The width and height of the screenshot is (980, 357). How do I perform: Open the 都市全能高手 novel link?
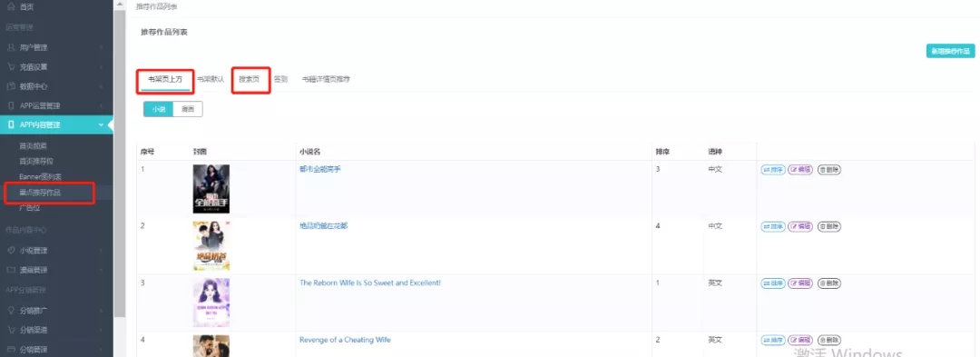[x=320, y=170]
